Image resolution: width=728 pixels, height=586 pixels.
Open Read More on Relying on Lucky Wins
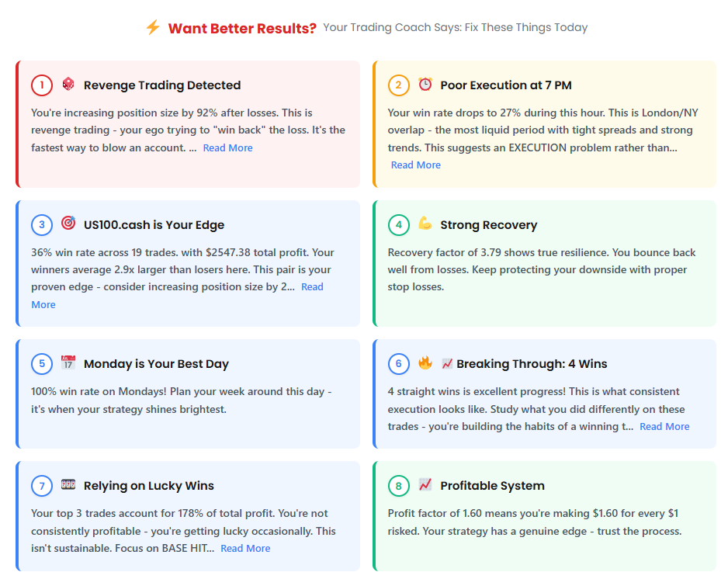[x=245, y=548]
